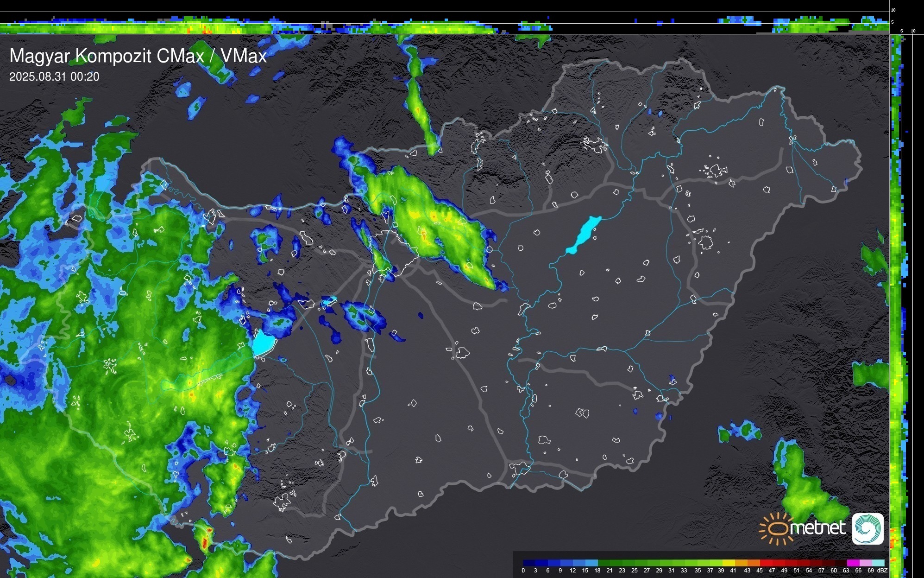Click the 41 dBZ orange legend swatch
This screenshot has height=578, width=924.
(x=742, y=563)
